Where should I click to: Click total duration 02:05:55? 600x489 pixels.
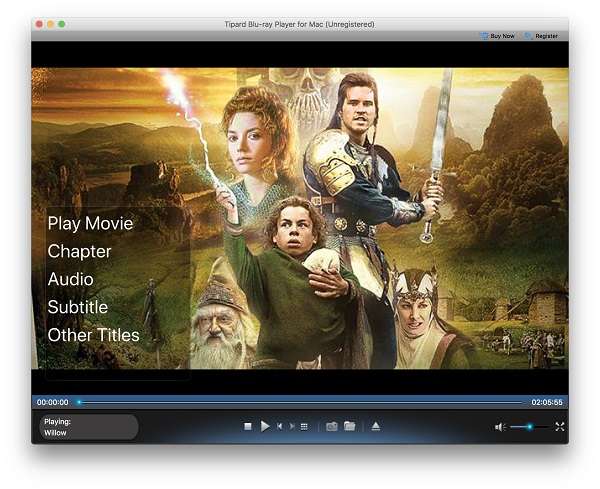pos(547,402)
